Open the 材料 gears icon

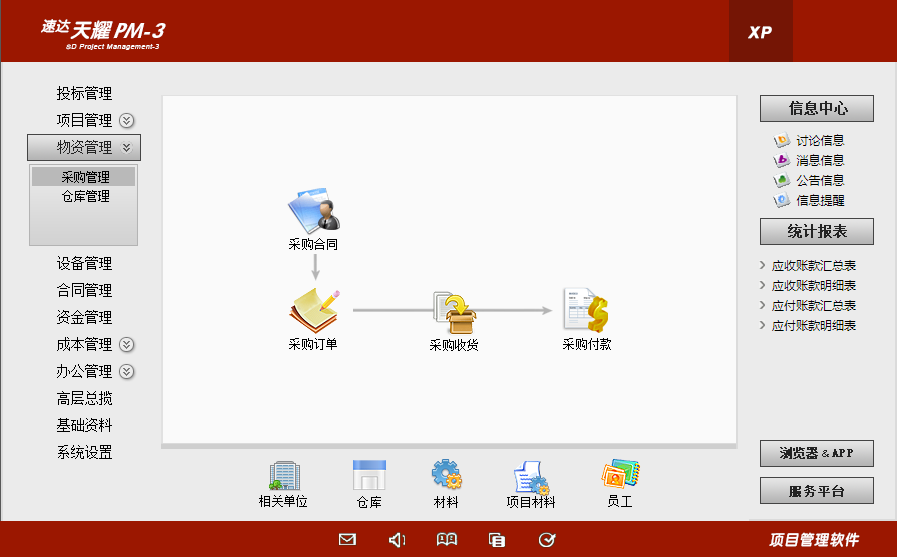point(446,476)
